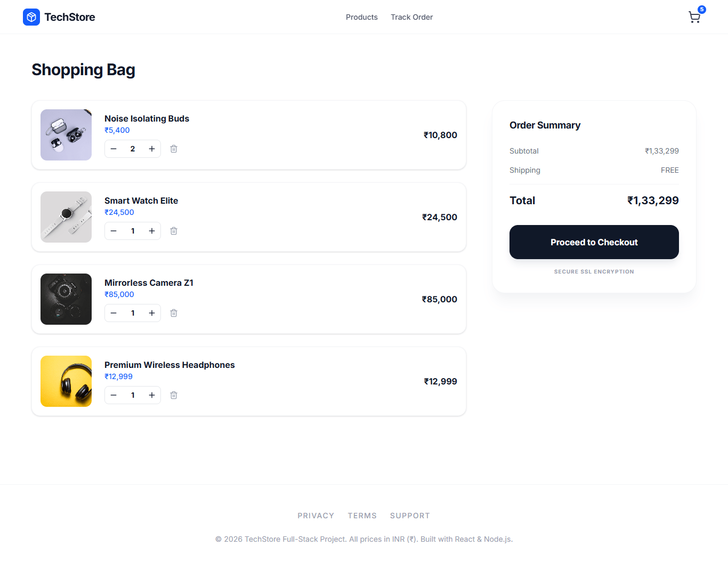Click the ₹10,800 line total
Viewport: 728px width, 570px height.
pyautogui.click(x=440, y=135)
